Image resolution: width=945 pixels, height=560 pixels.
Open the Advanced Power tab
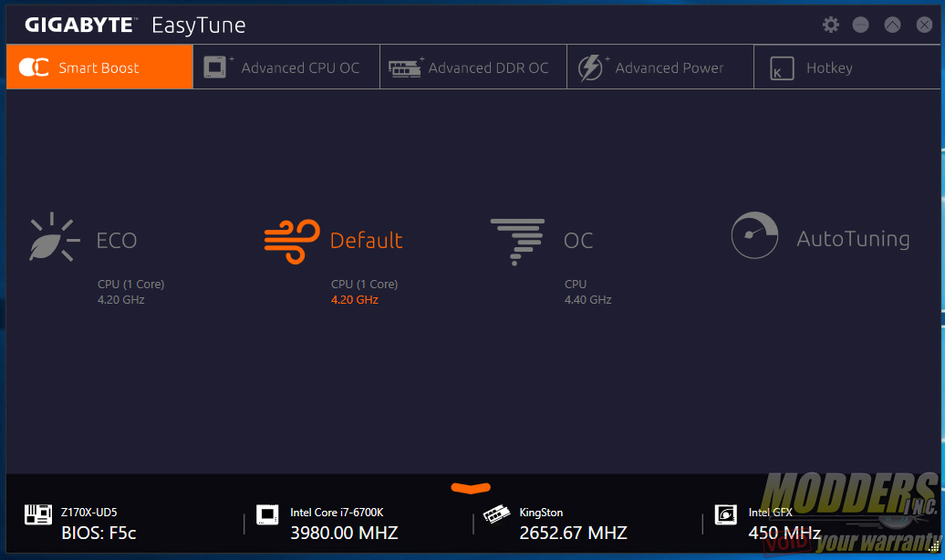(659, 67)
